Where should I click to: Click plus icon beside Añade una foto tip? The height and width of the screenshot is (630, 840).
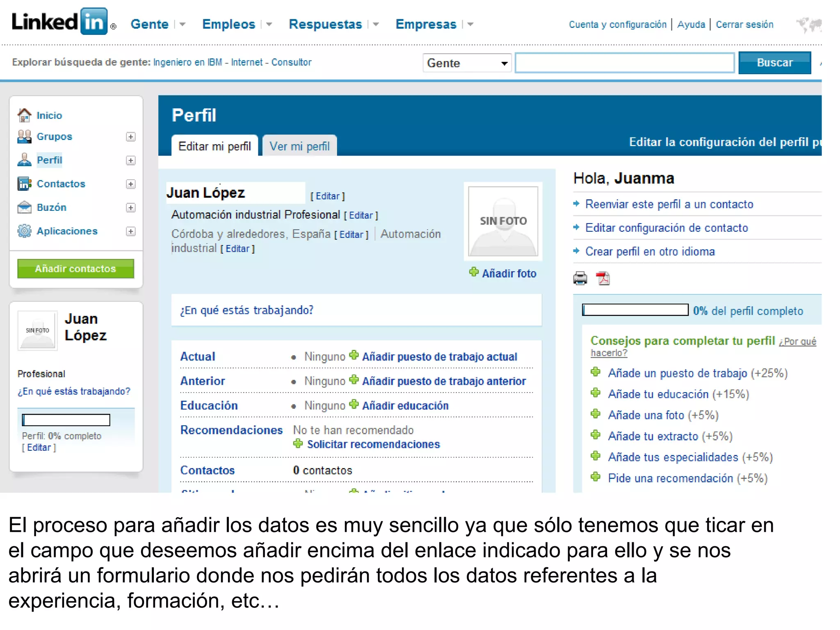tap(596, 414)
